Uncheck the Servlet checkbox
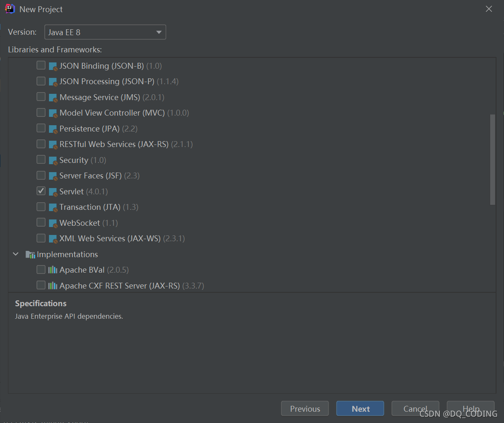The width and height of the screenshot is (504, 423). [x=41, y=191]
